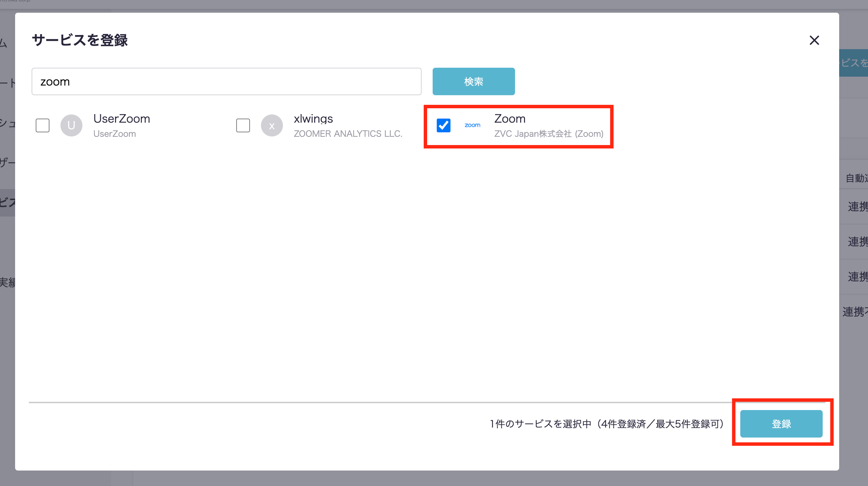Click the blue zoom logo icon
This screenshot has width=868, height=486.
pos(472,125)
